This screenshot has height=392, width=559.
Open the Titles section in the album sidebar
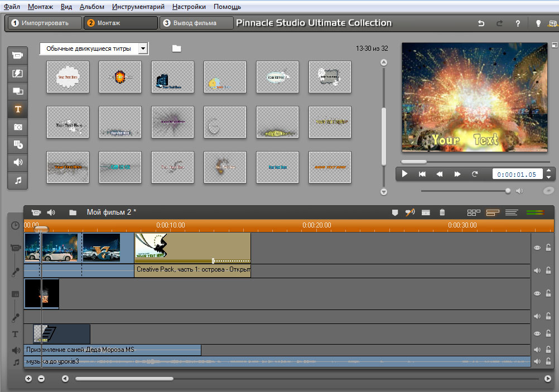(18, 109)
